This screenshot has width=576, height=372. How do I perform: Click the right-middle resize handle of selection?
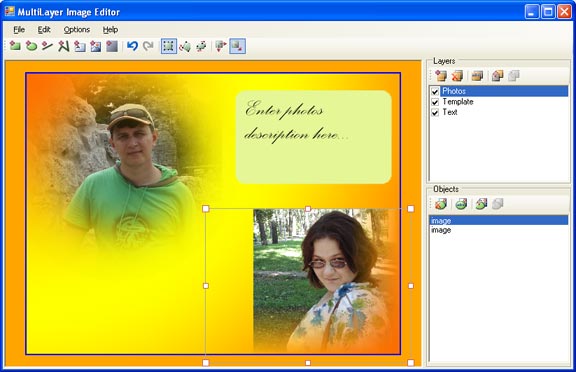tap(411, 286)
